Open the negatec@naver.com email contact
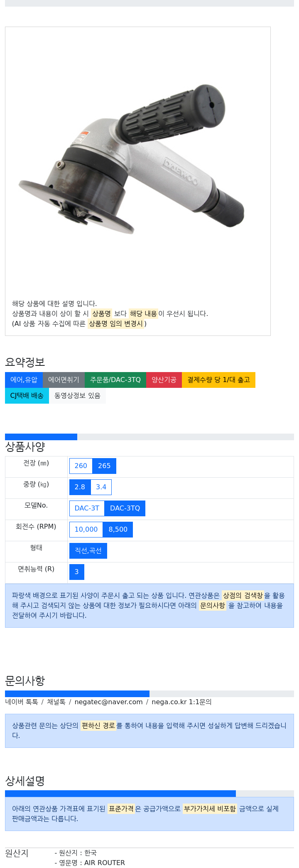299x868 pixels. click(x=108, y=702)
